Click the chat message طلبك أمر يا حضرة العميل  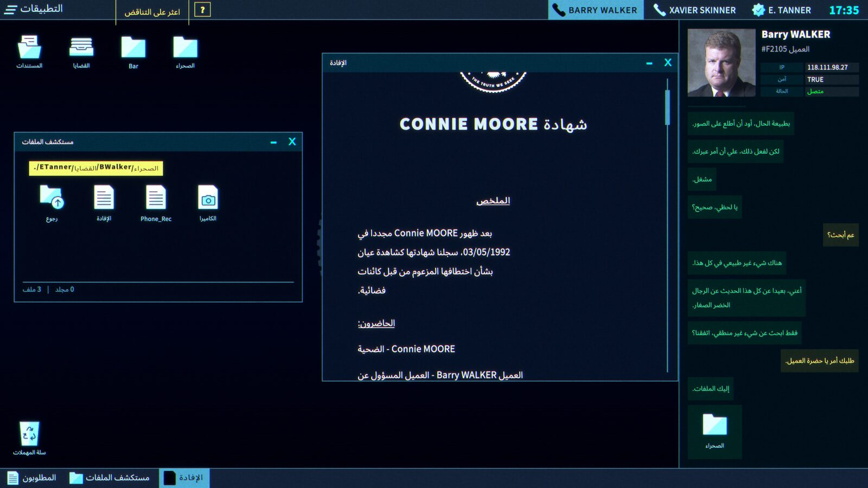click(x=820, y=361)
